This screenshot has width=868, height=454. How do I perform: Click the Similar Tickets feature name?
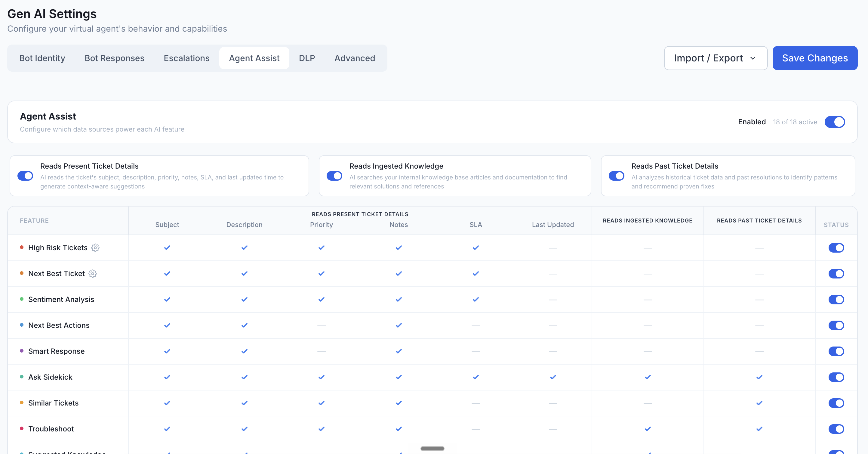[x=53, y=403]
